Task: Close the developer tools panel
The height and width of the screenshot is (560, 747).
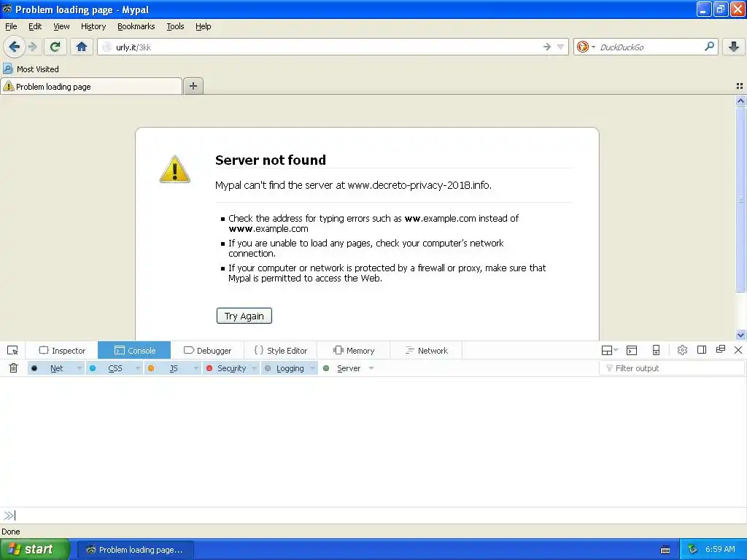Action: point(738,350)
